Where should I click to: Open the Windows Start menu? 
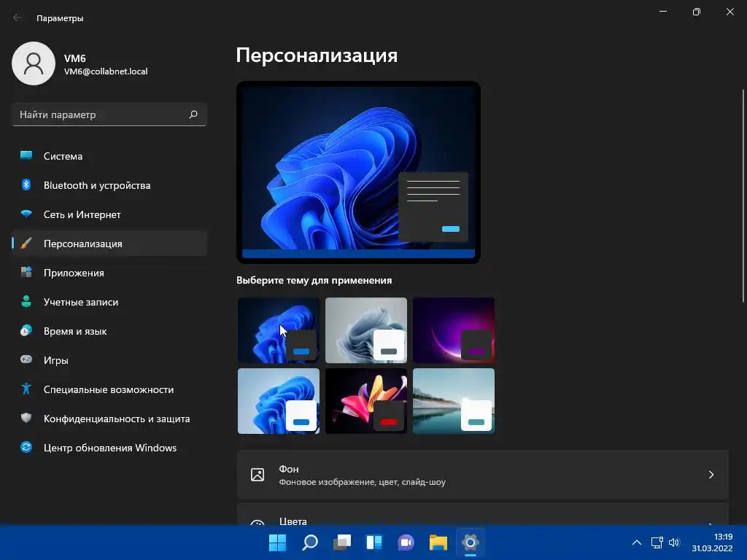(277, 542)
